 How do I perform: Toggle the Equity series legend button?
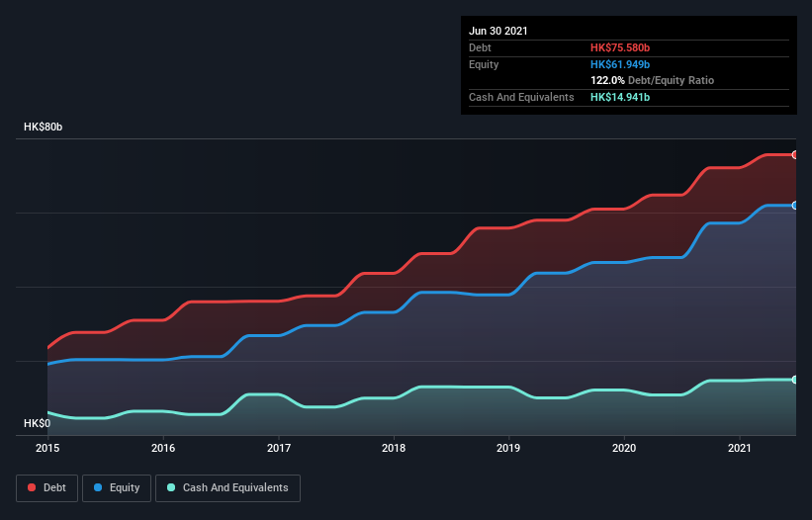(117, 488)
